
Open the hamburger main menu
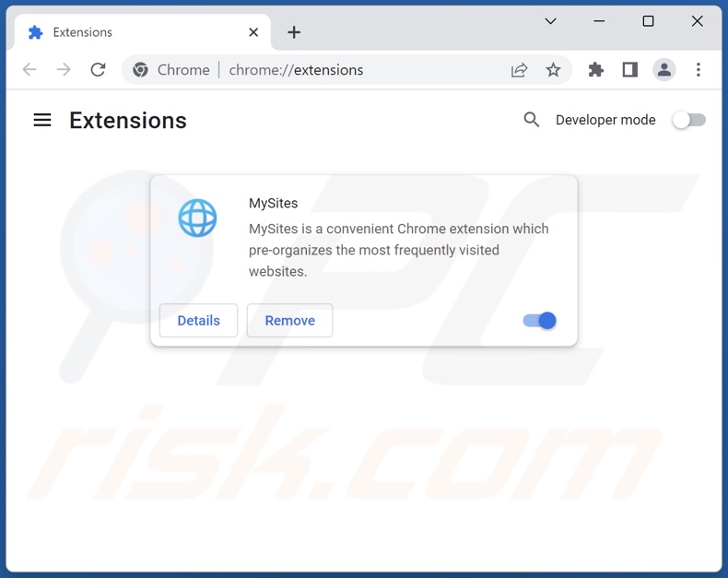(x=42, y=121)
